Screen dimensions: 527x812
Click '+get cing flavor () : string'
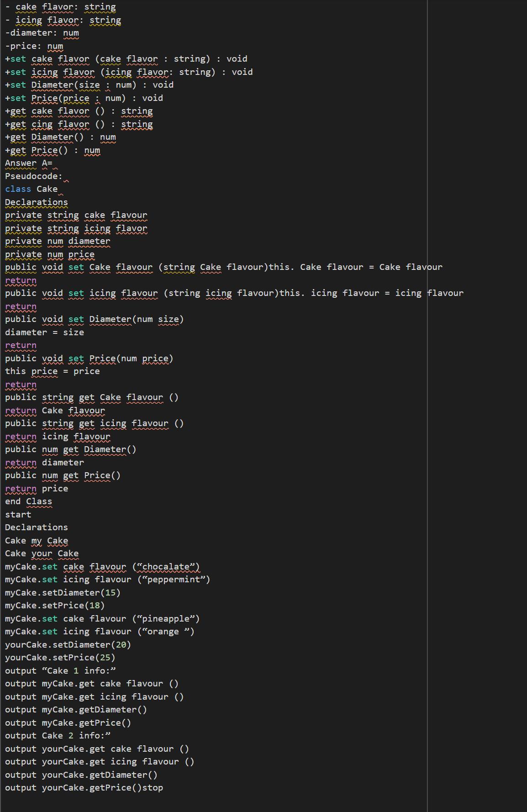pyautogui.click(x=79, y=124)
